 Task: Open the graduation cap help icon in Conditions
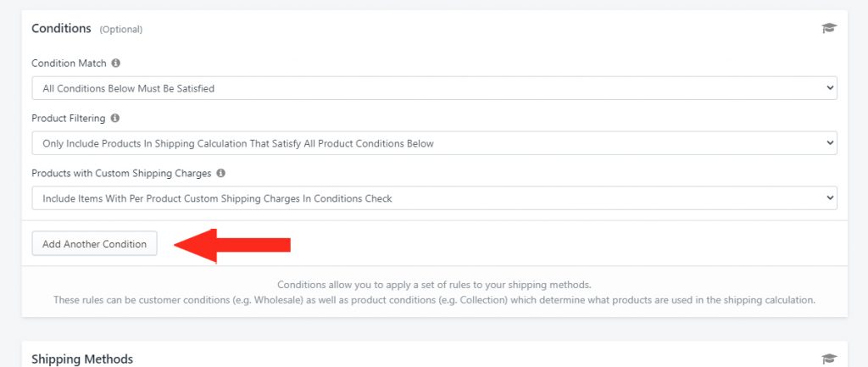pos(829,28)
